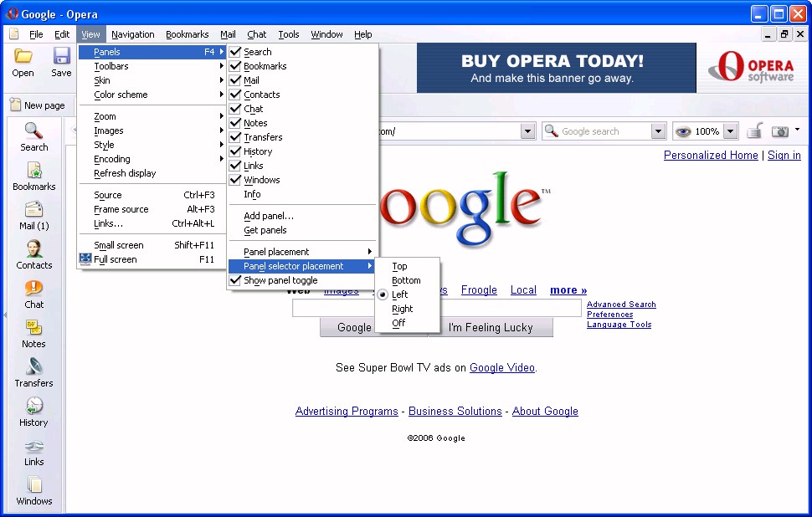Open the Bookmarks menu in menu bar
This screenshot has width=812, height=517.
187,34
